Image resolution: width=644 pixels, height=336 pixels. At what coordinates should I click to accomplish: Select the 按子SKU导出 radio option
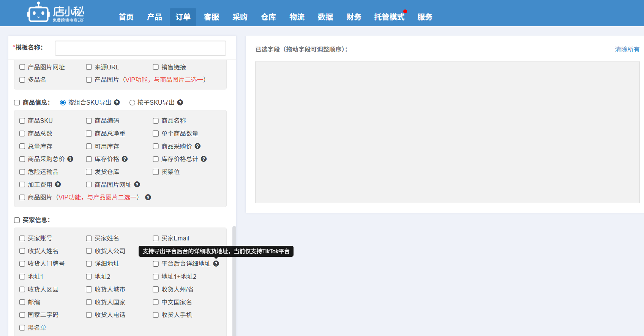[x=132, y=103]
